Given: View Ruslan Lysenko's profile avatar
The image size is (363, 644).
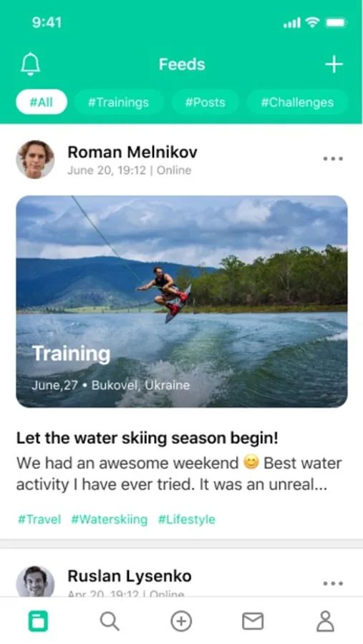Looking at the screenshot, I should tap(35, 581).
